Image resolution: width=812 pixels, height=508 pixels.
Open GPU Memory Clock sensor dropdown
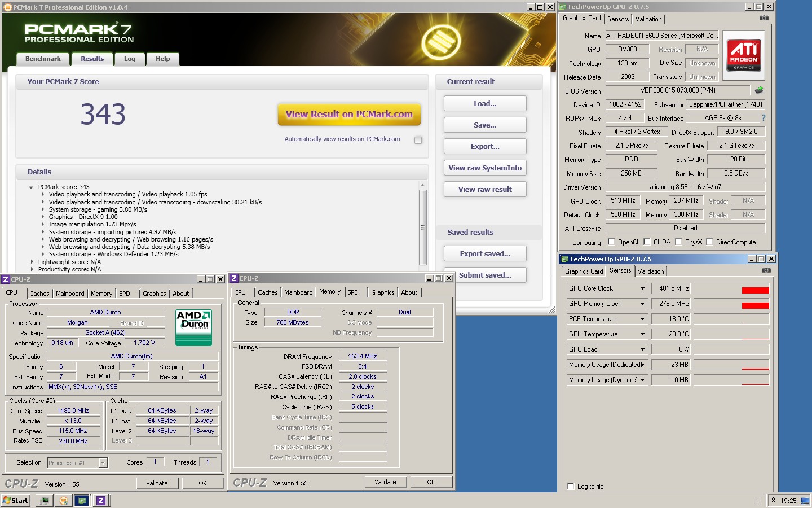tap(642, 304)
